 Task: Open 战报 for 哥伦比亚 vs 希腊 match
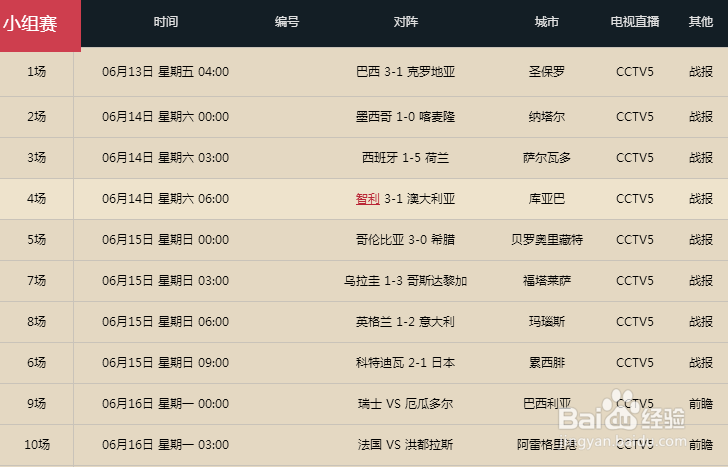701,240
